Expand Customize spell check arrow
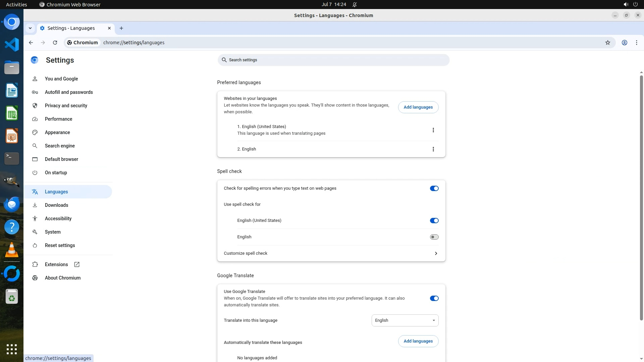 tap(436, 253)
